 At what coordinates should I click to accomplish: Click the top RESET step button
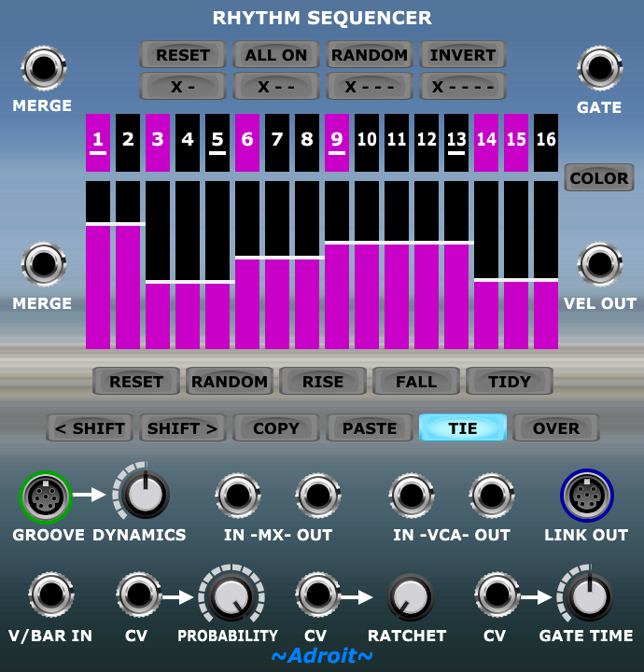(183, 54)
